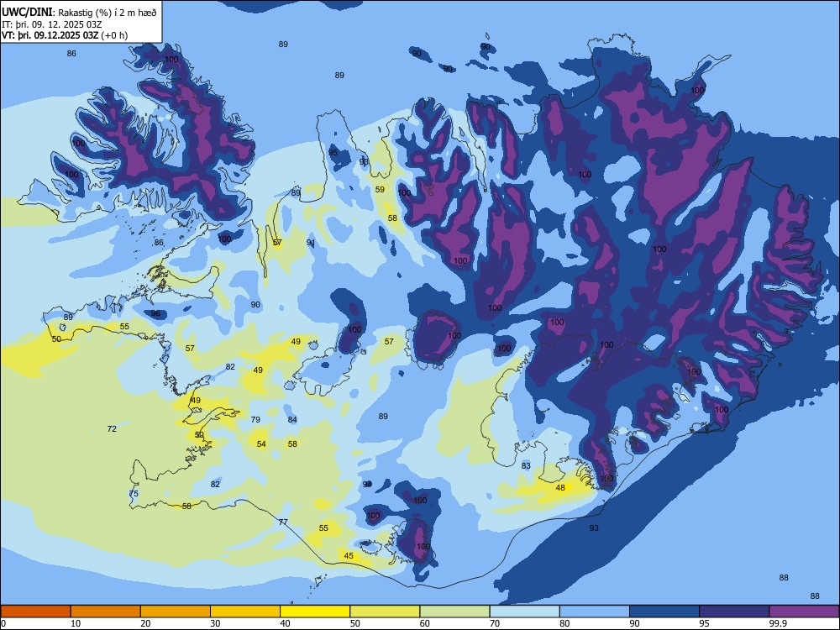
Task: Click the indigo 95–99.9 legend swatch
Action: [734, 612]
